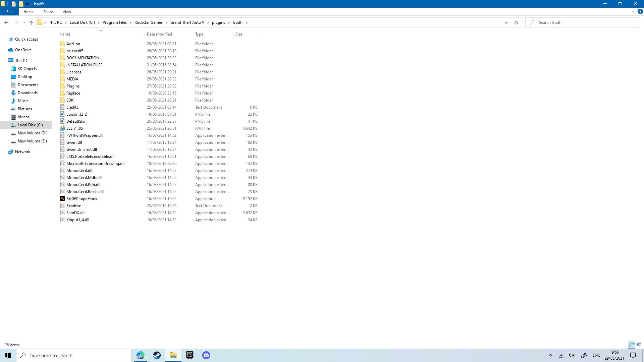Screen dimensions: 644x362
Task: Expand the ribbon chevron
Action: tap(633, 11)
